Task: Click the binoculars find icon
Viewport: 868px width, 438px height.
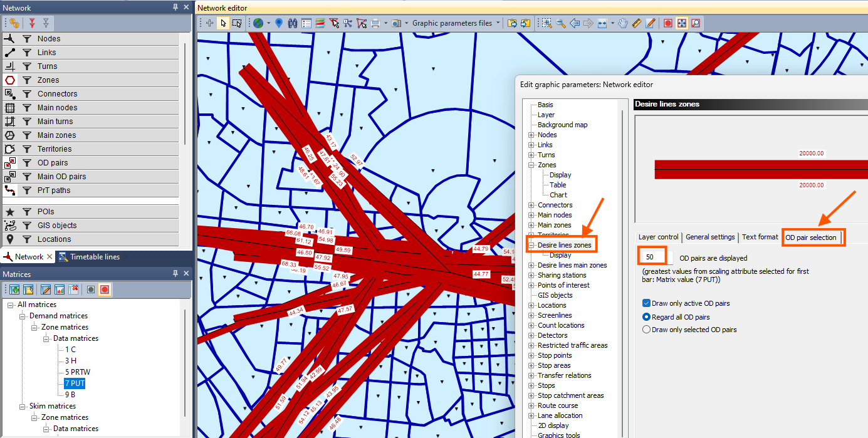Action: (x=292, y=23)
